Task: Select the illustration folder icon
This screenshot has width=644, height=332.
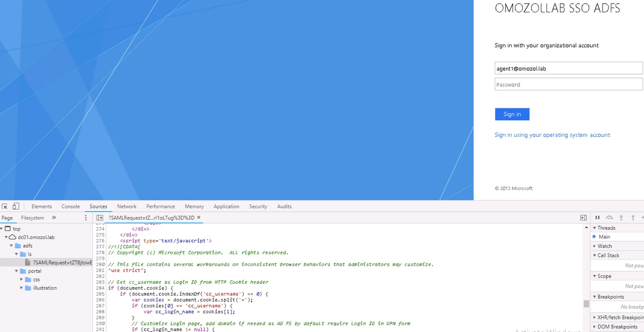Action: point(28,288)
